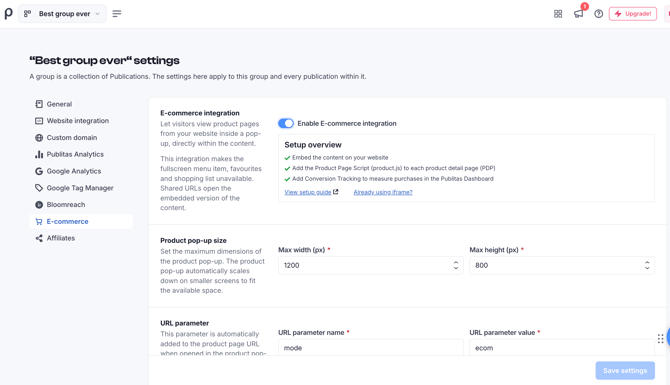This screenshot has height=385, width=670.
Task: Open General settings section
Action: coord(81,104)
